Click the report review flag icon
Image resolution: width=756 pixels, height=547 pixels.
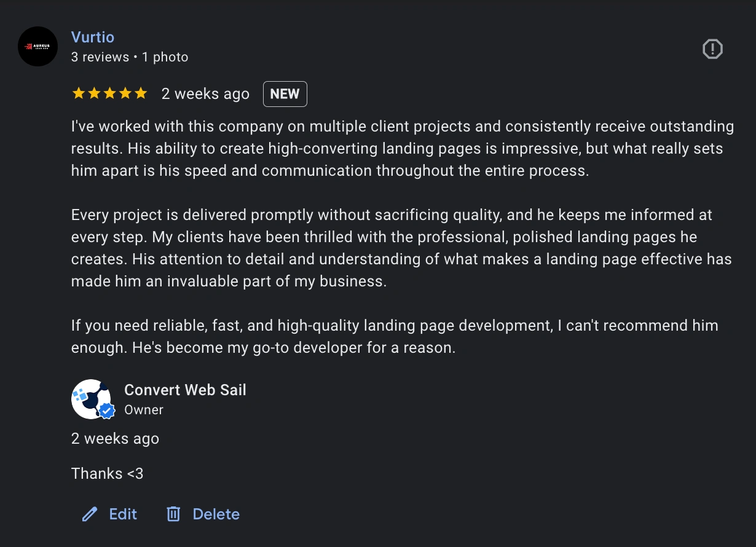(x=712, y=49)
